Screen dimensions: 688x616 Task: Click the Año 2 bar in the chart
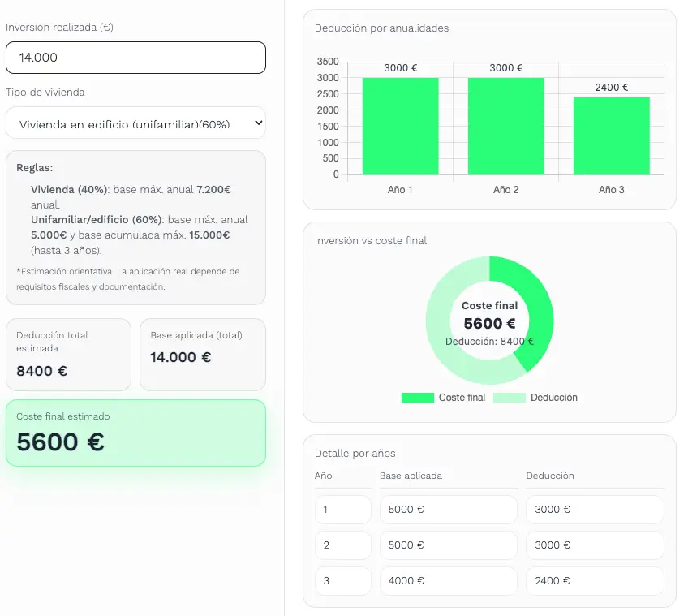[505, 127]
